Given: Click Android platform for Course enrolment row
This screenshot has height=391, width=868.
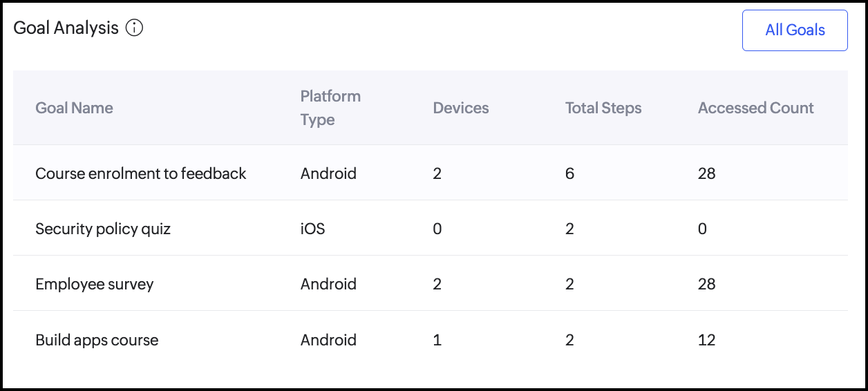Looking at the screenshot, I should click(328, 173).
